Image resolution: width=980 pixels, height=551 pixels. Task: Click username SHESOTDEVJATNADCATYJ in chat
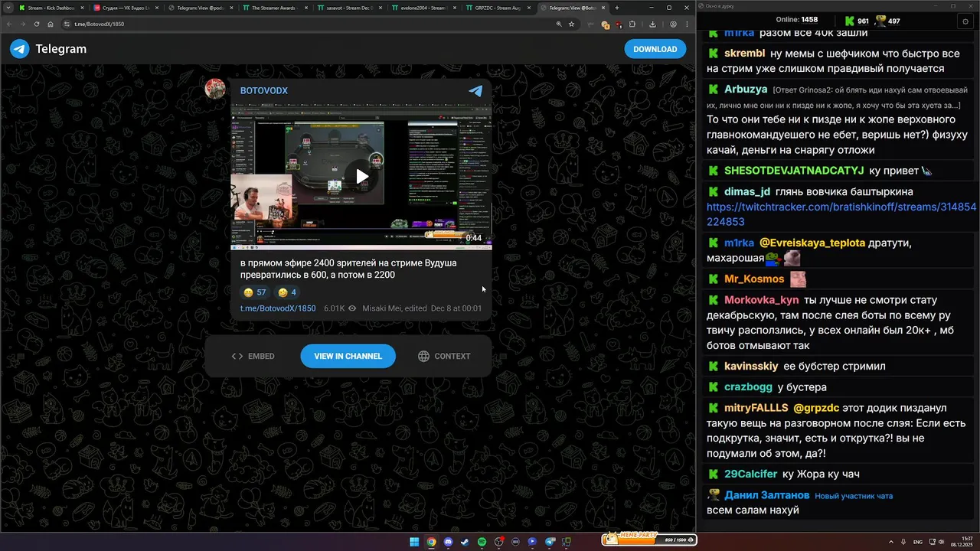[x=794, y=171]
